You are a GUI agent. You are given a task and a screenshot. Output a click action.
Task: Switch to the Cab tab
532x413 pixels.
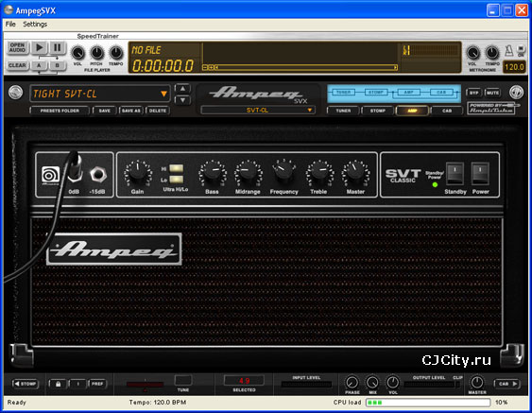point(447,111)
